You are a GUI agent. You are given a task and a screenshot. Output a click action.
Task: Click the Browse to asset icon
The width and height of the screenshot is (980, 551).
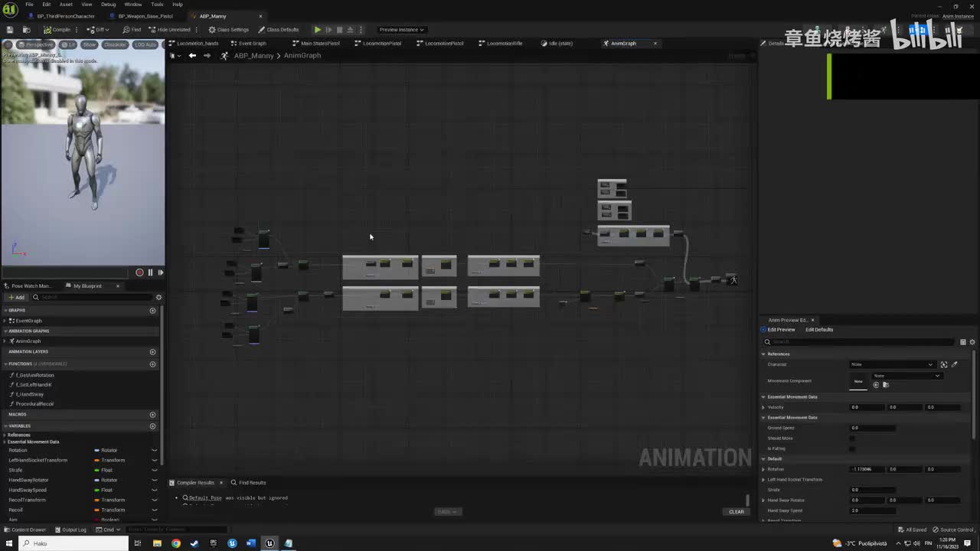point(27,30)
